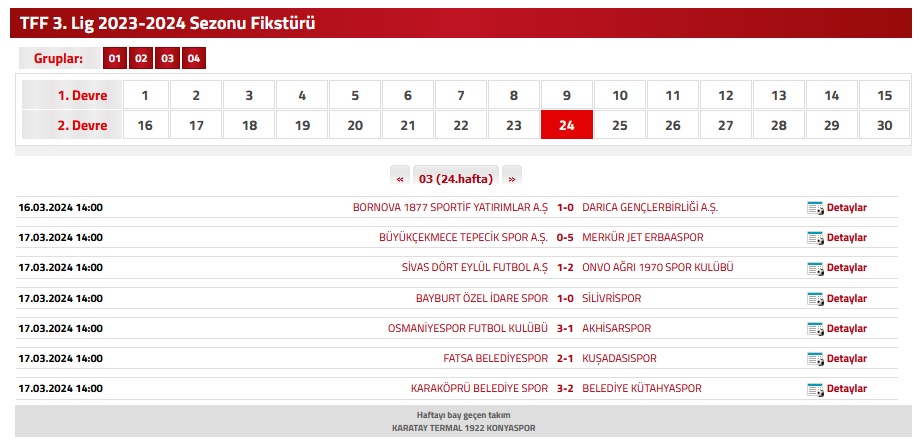Open details icon for Karaköprü Belediye match
The width and height of the screenshot is (920, 442).
pyautogui.click(x=815, y=389)
